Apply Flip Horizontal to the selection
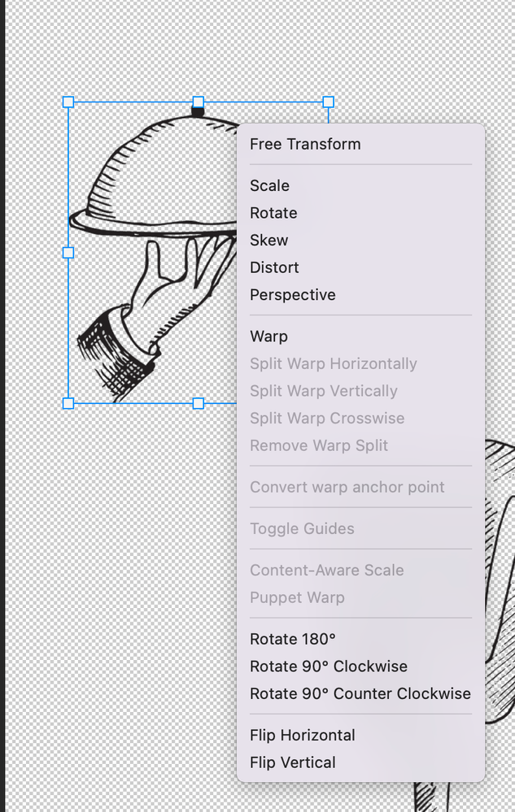The image size is (515, 812). click(x=303, y=736)
